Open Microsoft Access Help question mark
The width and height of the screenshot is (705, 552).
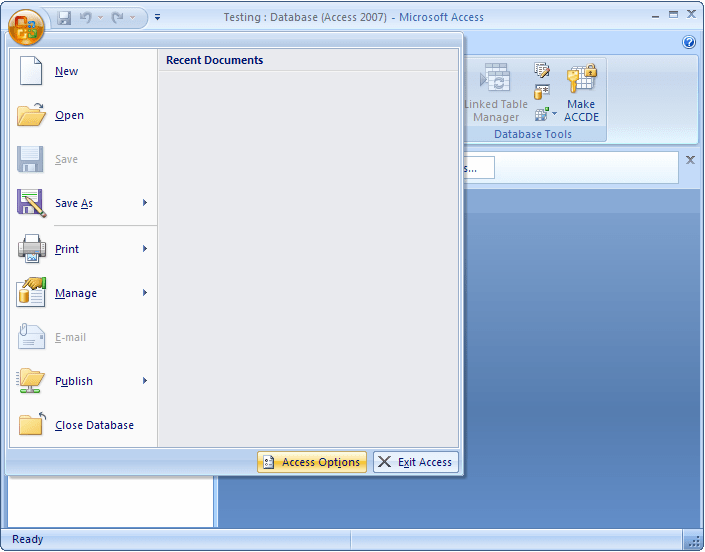[x=689, y=42]
